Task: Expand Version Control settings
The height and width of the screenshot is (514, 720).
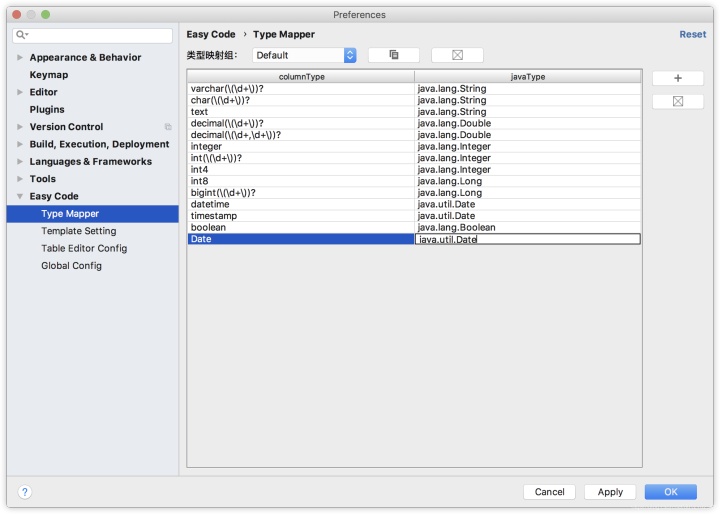Action: (20, 127)
